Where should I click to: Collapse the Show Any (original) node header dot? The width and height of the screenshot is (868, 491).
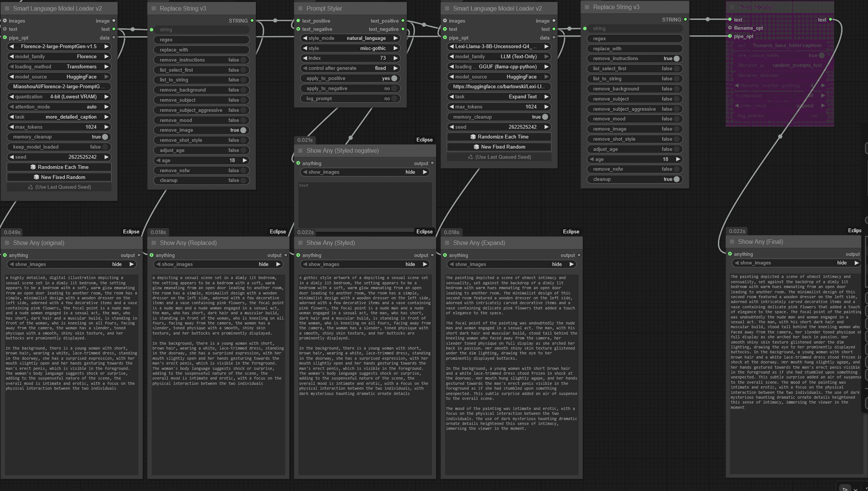pos(7,243)
